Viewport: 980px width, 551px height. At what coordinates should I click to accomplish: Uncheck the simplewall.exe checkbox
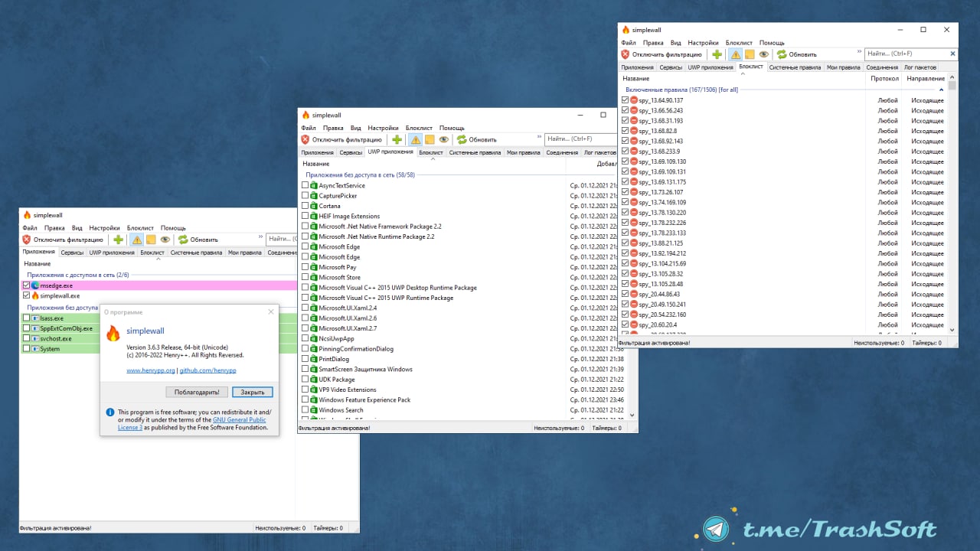point(27,295)
